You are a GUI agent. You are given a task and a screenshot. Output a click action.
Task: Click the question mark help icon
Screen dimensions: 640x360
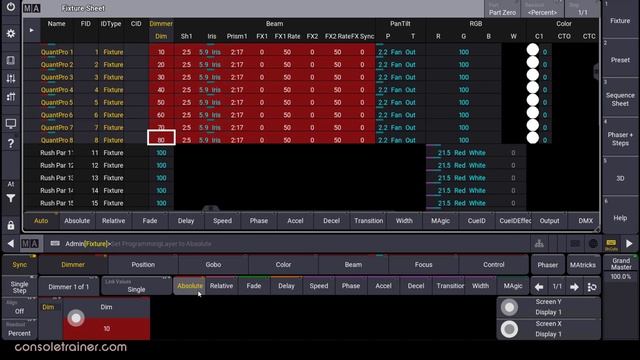coord(11,143)
